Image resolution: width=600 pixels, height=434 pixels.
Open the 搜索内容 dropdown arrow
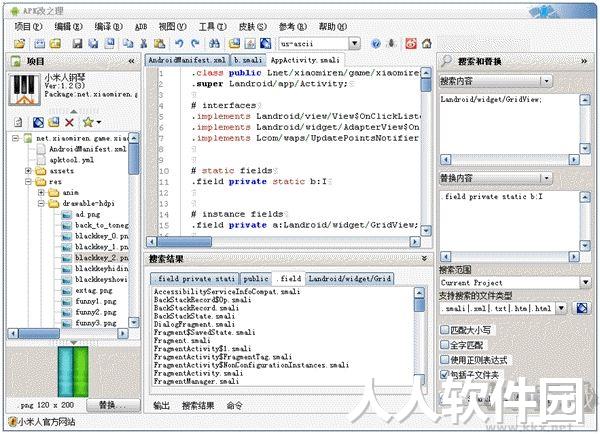coord(546,81)
